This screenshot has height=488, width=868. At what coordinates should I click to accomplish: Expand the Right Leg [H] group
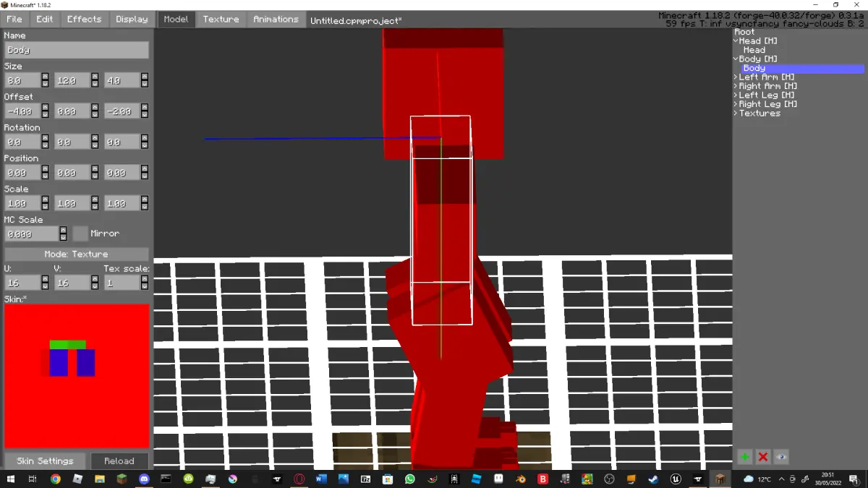[736, 104]
